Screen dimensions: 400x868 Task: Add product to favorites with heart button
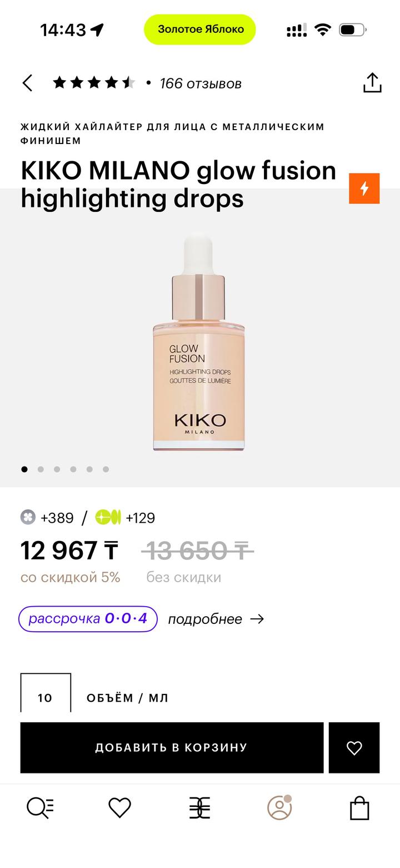point(354,748)
